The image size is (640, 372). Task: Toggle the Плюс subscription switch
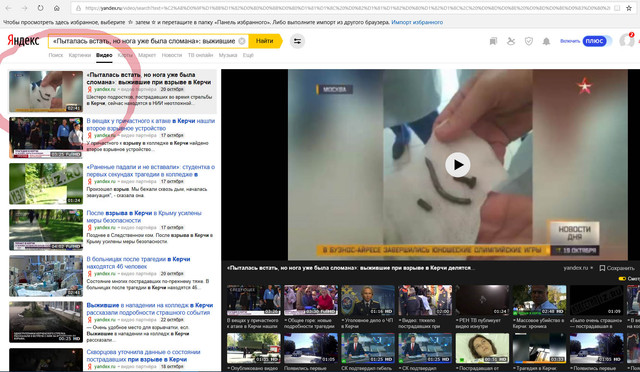tap(597, 41)
